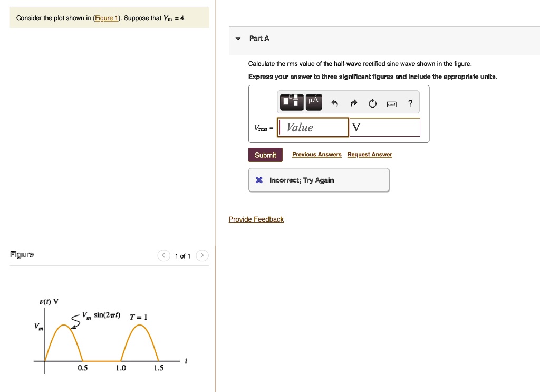The height and width of the screenshot is (392, 540).
Task: Click into the Vrms Value input field
Action: point(313,127)
